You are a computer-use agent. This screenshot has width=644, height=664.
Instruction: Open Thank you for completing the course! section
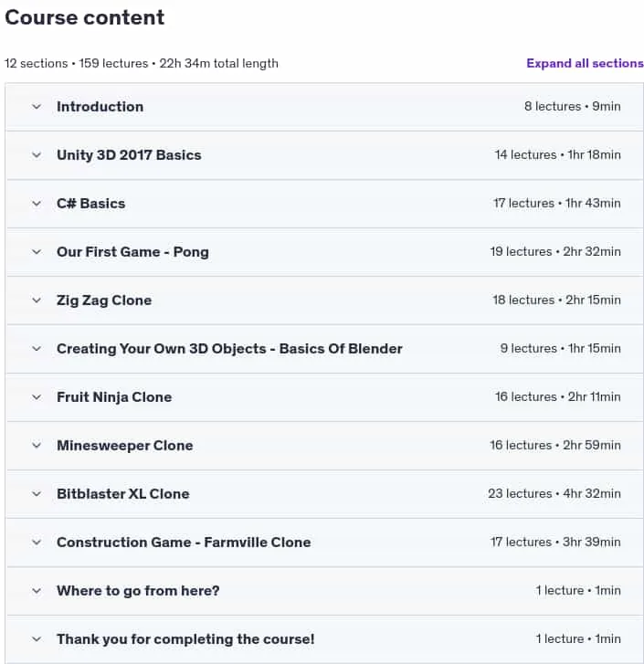click(x=185, y=639)
